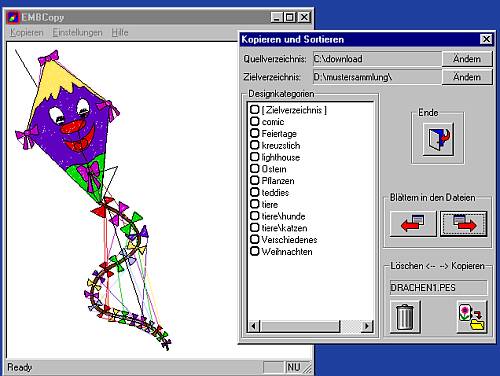Click Ändern for Quellverzeichnis
Screen dimensions: 500x376
pyautogui.click(x=467, y=59)
